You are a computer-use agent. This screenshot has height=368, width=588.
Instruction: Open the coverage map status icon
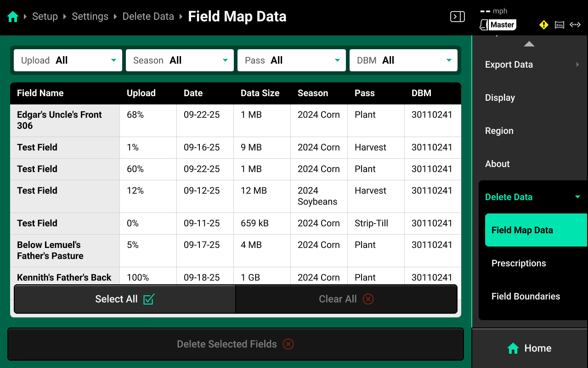click(560, 25)
